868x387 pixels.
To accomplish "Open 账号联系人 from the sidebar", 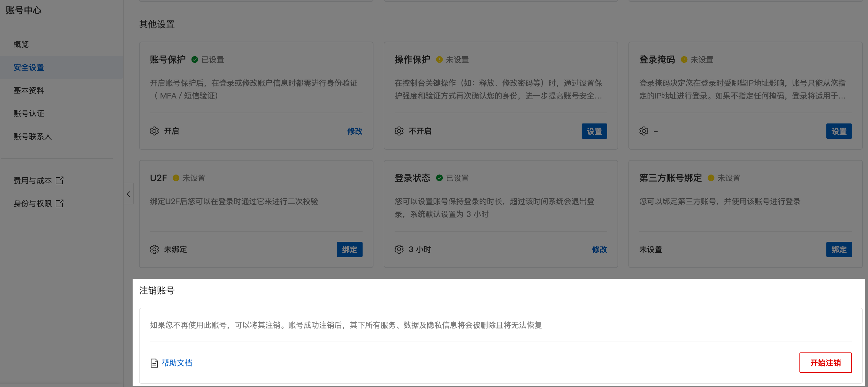I will pos(32,136).
